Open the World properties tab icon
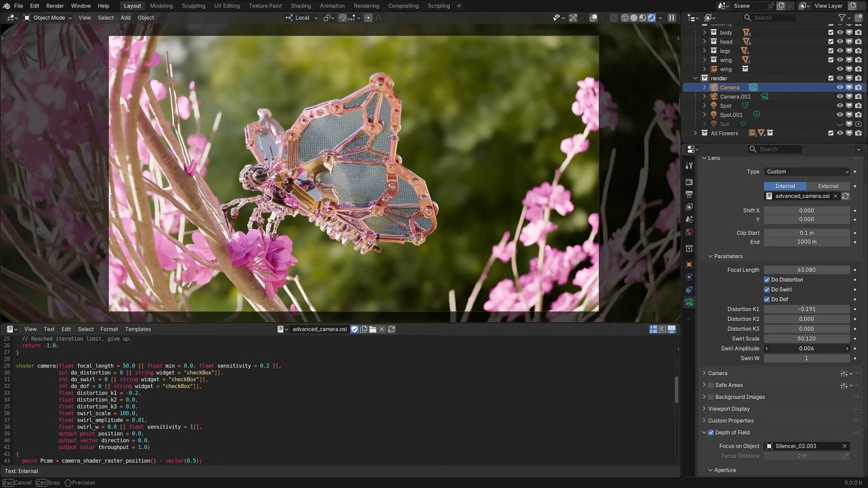The image size is (868, 488). (689, 232)
